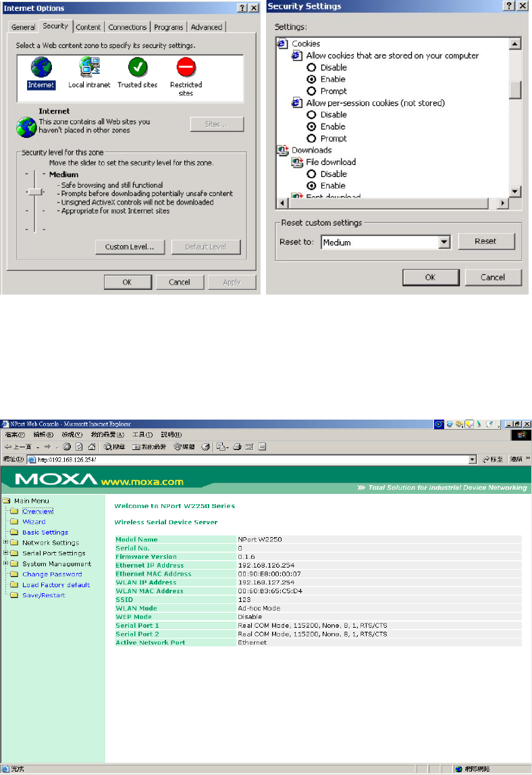532x775 pixels.
Task: Click the folder icon beside Basic Settings
Action: (x=14, y=532)
